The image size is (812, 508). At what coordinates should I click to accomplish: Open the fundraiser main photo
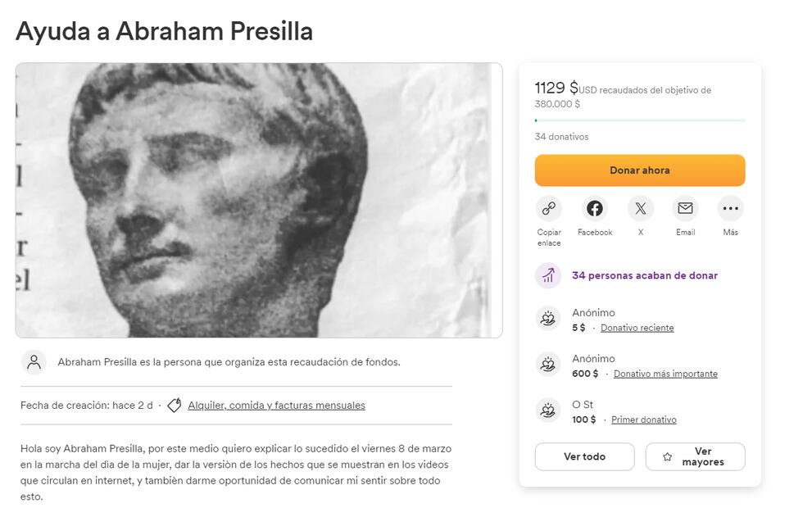coord(259,200)
